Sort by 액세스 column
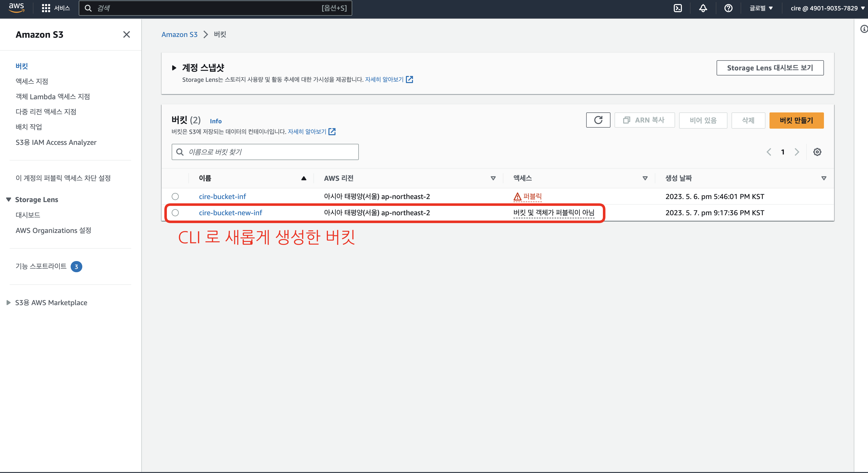868x473 pixels. pos(645,178)
